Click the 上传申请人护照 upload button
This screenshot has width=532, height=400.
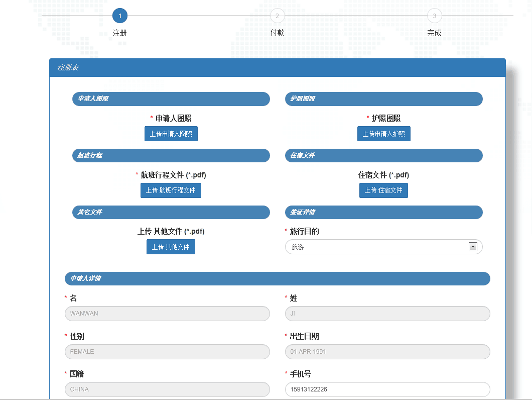tap(384, 134)
